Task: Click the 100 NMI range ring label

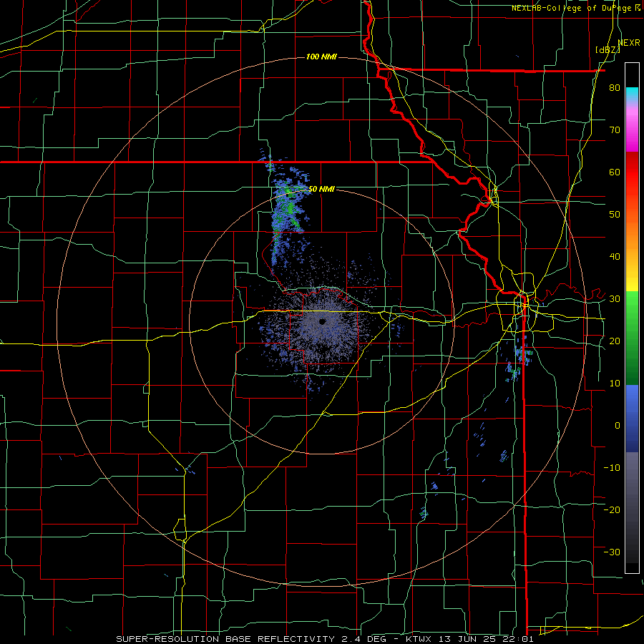Action: pyautogui.click(x=321, y=57)
